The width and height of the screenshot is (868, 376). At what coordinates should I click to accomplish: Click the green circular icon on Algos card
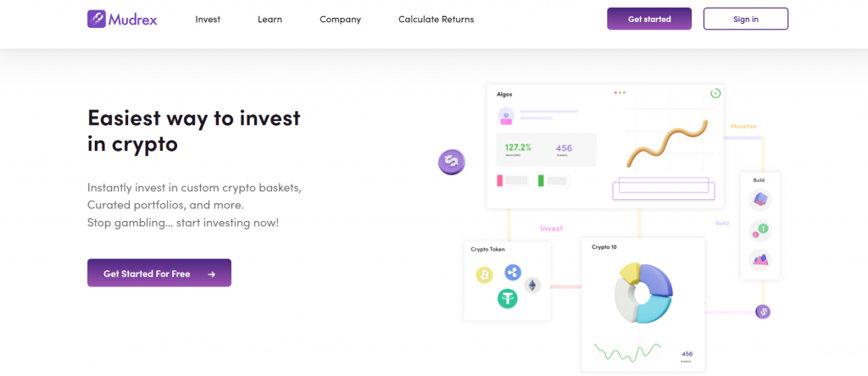[x=715, y=93]
